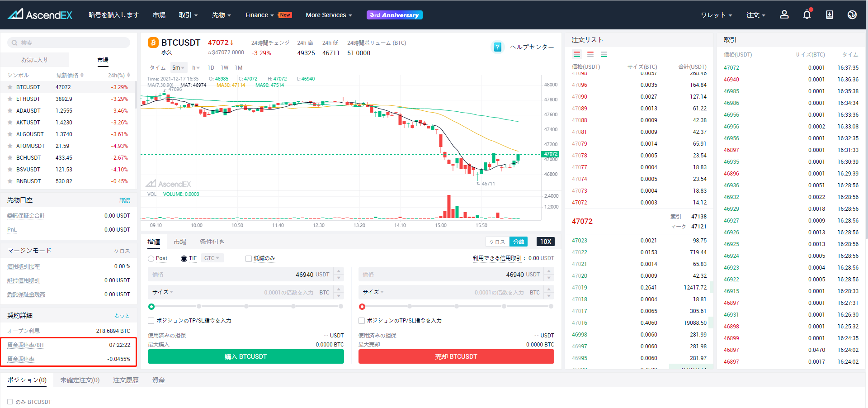Image resolution: width=868 pixels, height=408 pixels.
Task: Open the 10X leverage button
Action: click(x=546, y=242)
